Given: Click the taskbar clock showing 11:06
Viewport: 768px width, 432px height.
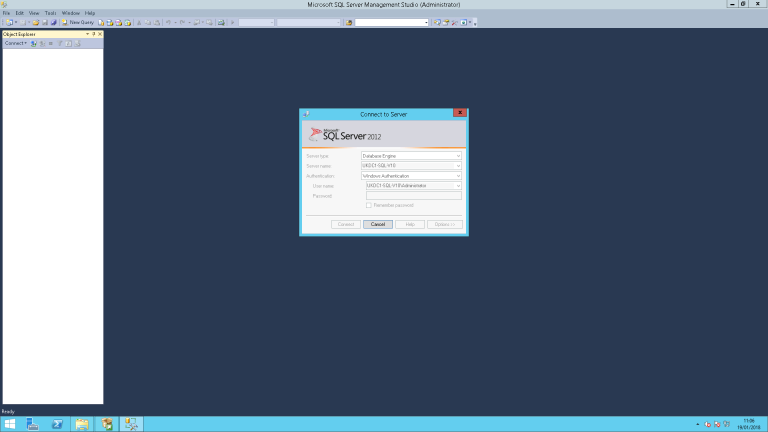Looking at the screenshot, I should 749,424.
